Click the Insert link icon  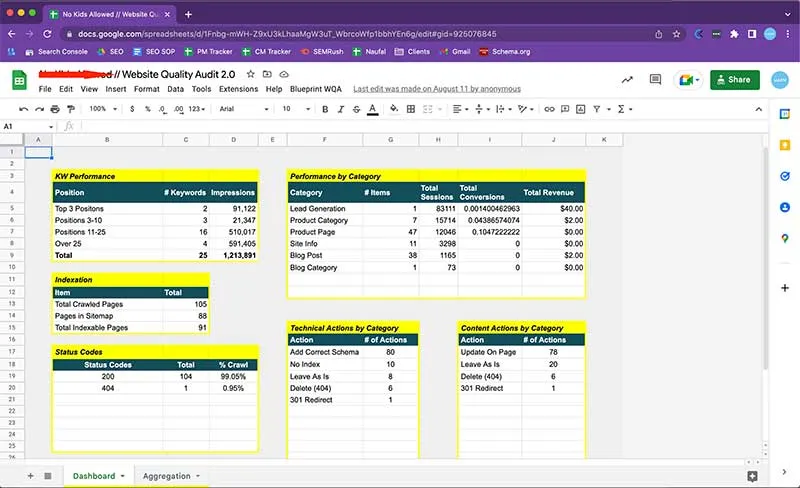(x=549, y=109)
